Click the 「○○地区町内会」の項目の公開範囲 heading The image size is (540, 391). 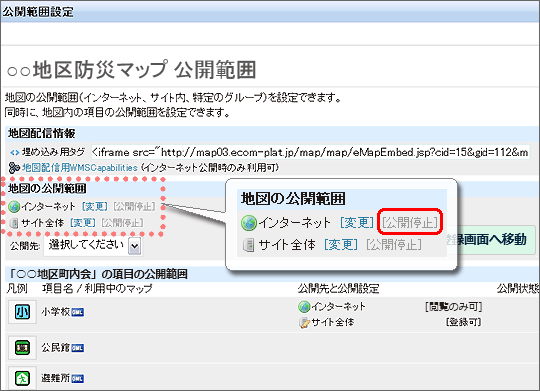coord(98,274)
